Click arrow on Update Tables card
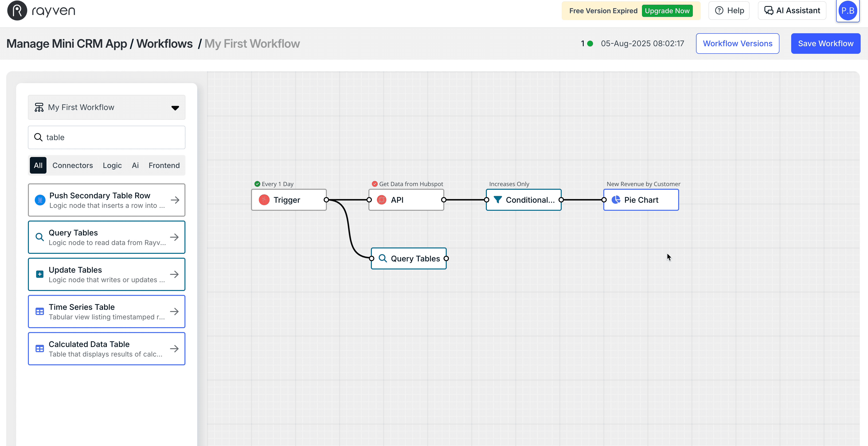 pos(174,274)
